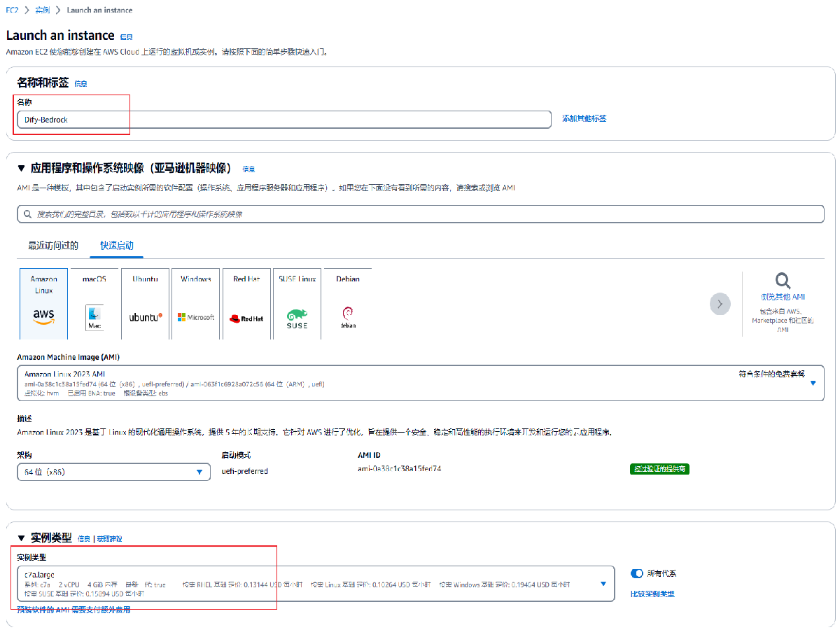Choose the macOS AMI tile

pyautogui.click(x=94, y=303)
